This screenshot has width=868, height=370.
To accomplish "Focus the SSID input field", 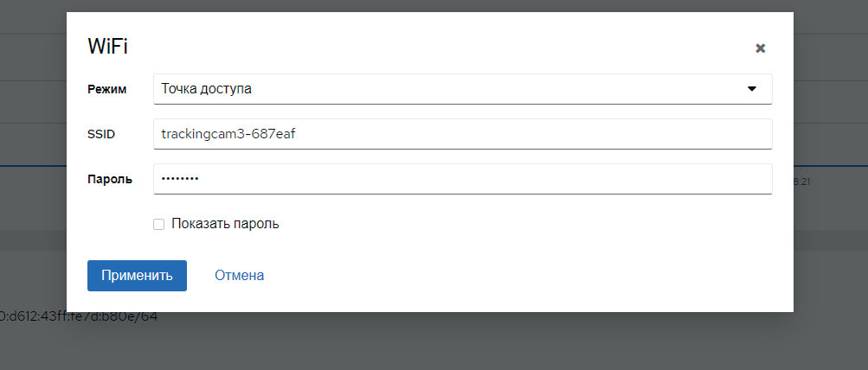I will (519, 134).
